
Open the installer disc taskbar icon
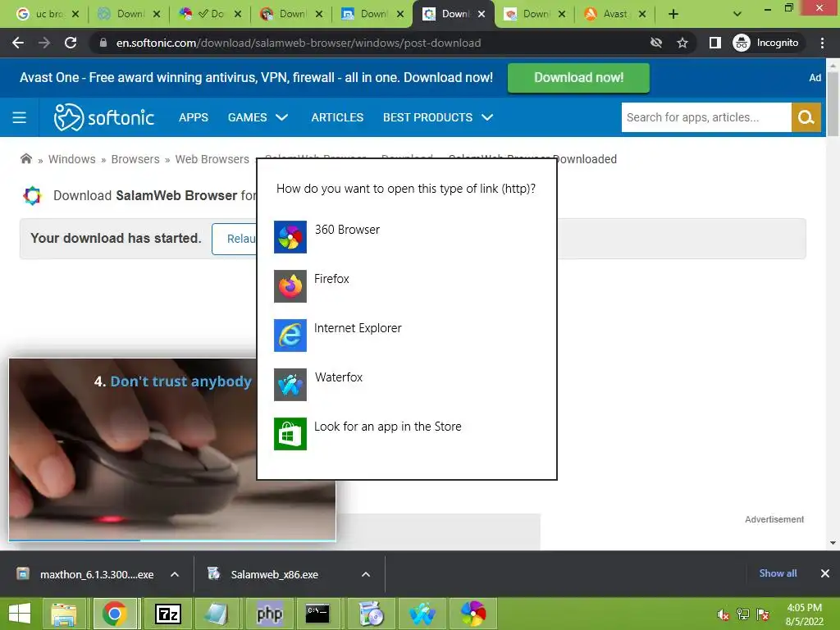point(371,614)
